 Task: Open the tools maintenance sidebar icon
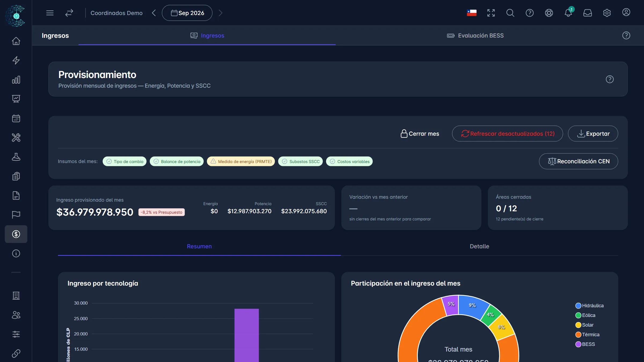point(16,138)
